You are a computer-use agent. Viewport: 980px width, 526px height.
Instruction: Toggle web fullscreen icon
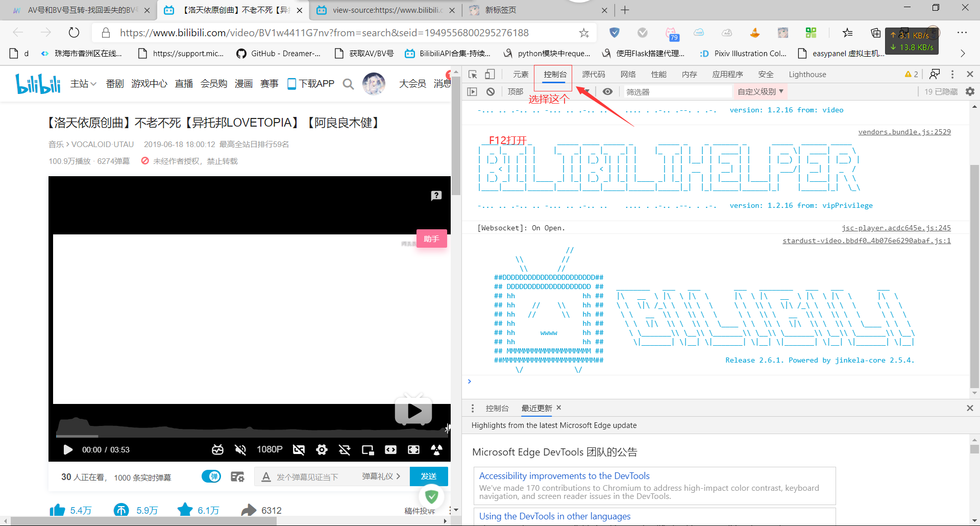click(x=413, y=450)
